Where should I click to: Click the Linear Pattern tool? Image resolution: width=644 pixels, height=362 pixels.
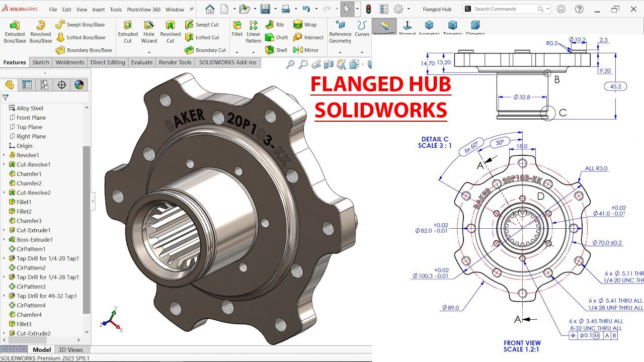[x=254, y=32]
